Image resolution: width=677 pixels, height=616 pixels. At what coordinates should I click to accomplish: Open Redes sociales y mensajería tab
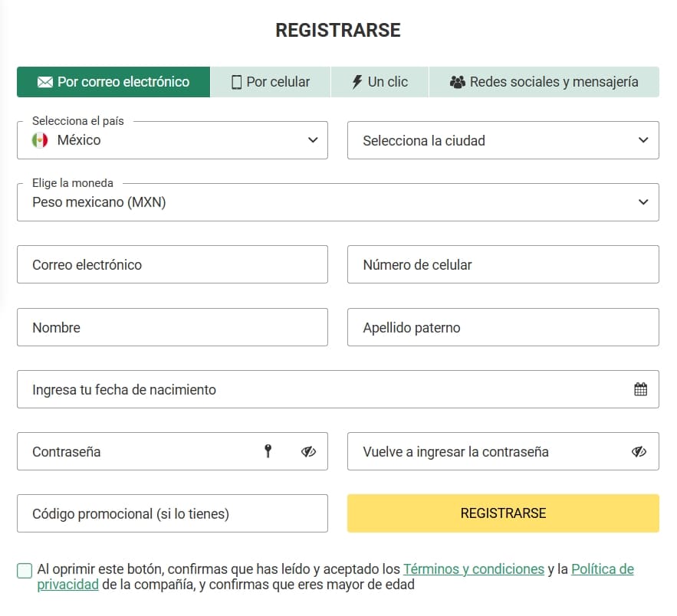544,82
